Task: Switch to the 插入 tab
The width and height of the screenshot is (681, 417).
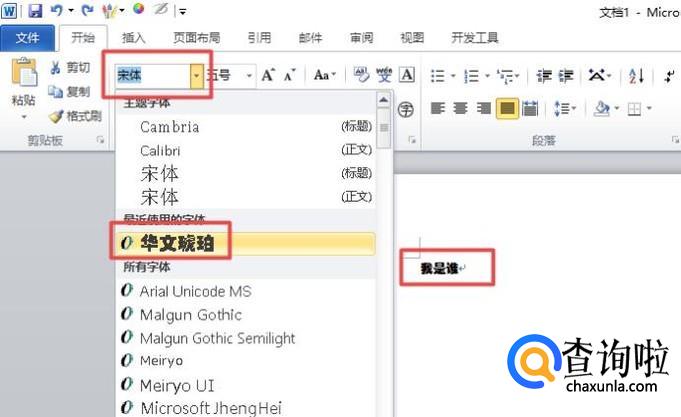Action: pyautogui.click(x=133, y=38)
